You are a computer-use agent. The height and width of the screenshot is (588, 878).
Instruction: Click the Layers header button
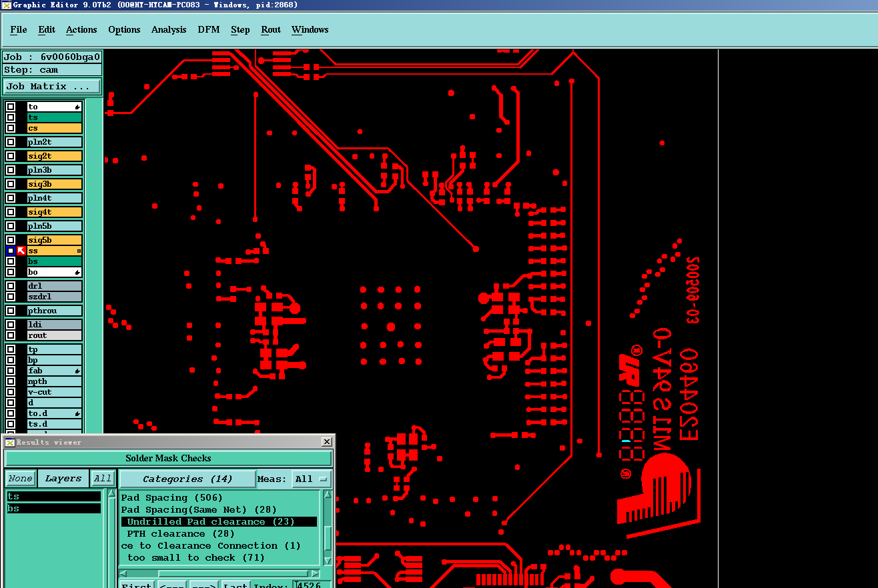(63, 479)
